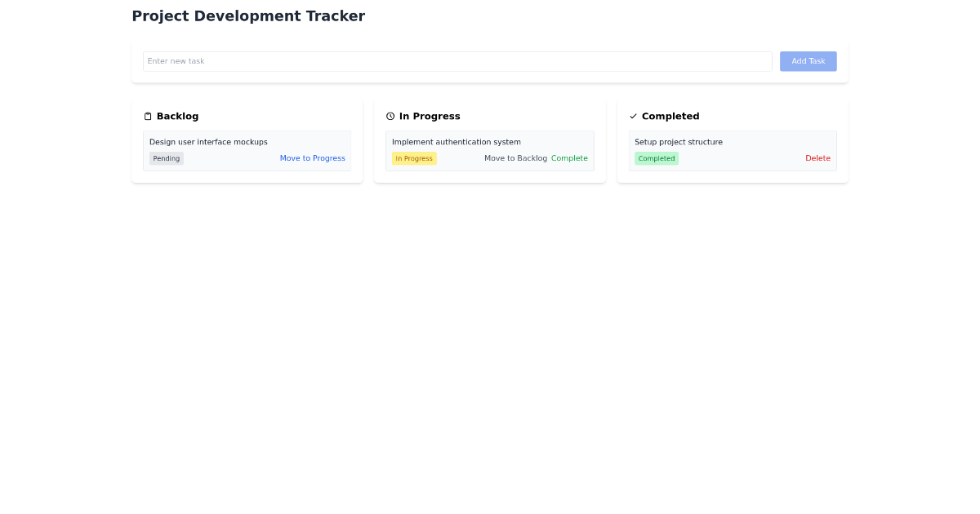Click the yellow In Progress status badge

414,157
